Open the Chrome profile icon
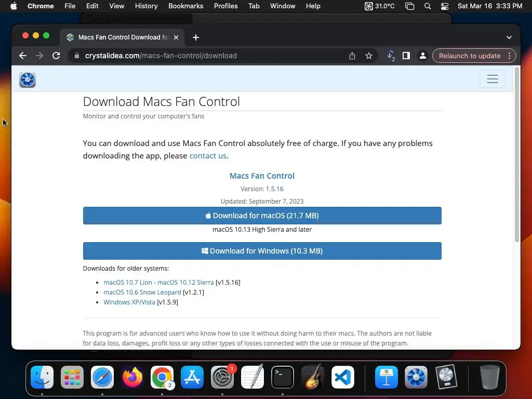Screen dimensions: 532x399 point(423,56)
